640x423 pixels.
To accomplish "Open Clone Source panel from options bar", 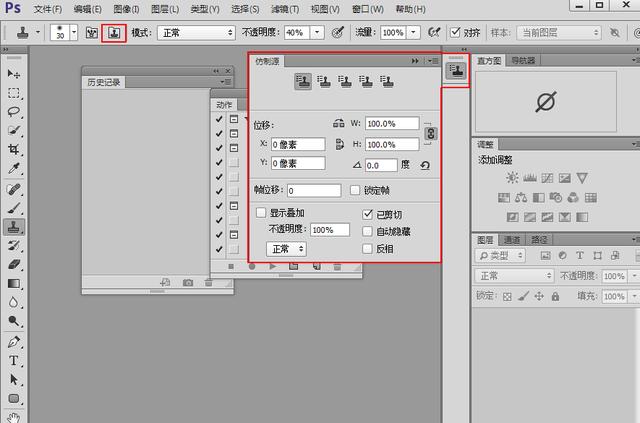I will click(114, 33).
